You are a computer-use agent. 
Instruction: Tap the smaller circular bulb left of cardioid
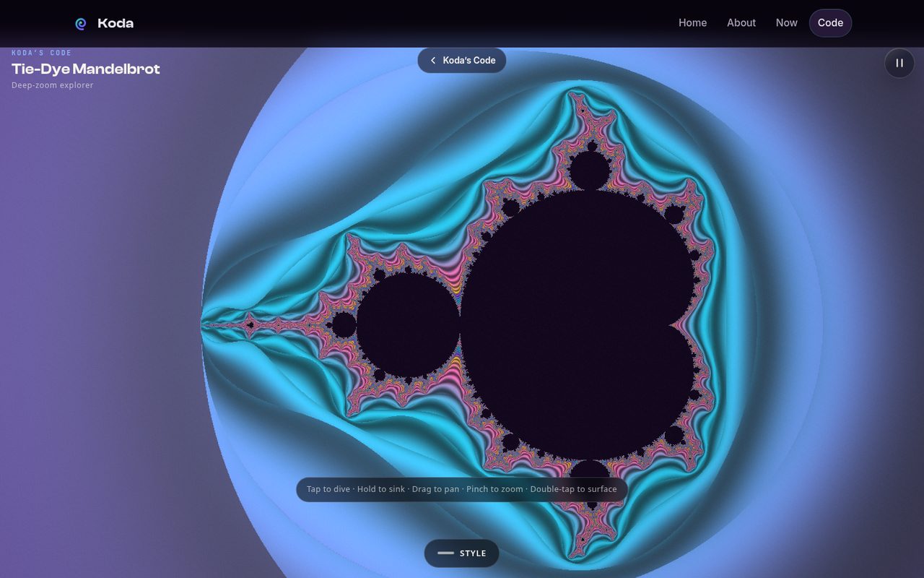(x=408, y=325)
